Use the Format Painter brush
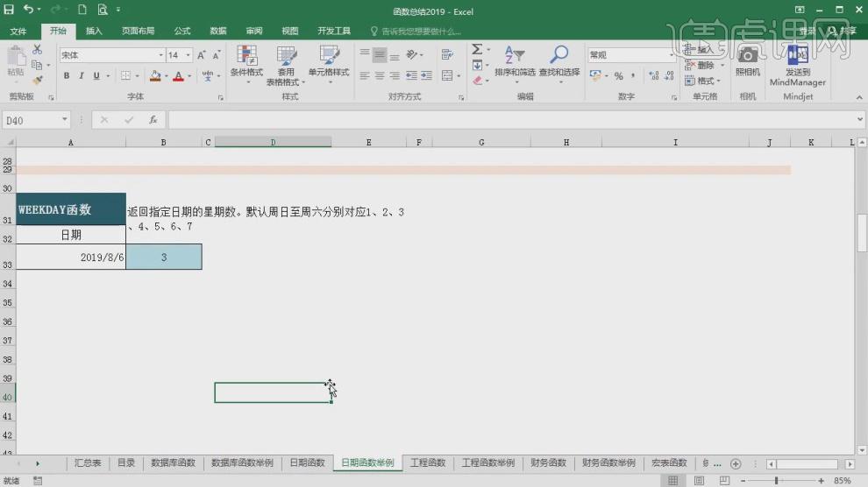 pyautogui.click(x=37, y=81)
